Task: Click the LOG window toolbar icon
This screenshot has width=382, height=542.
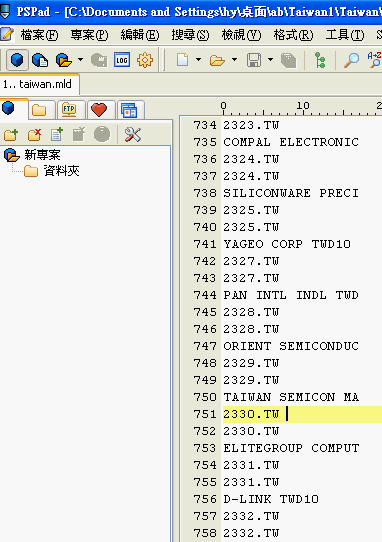Action: pyautogui.click(x=122, y=60)
